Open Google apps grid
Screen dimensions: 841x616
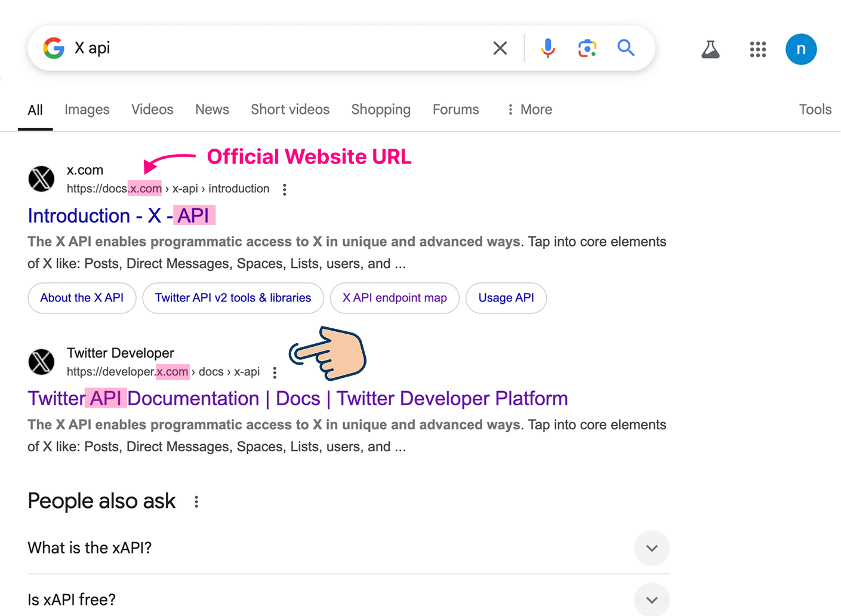[758, 49]
